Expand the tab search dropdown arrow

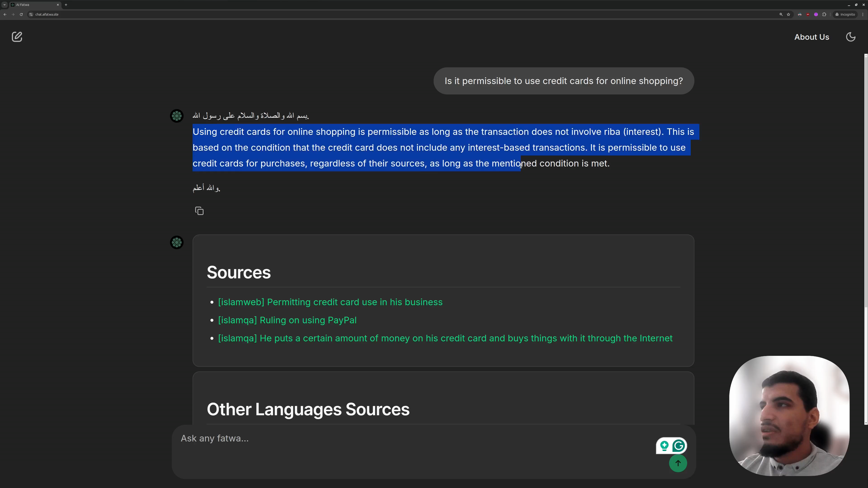pyautogui.click(x=4, y=5)
